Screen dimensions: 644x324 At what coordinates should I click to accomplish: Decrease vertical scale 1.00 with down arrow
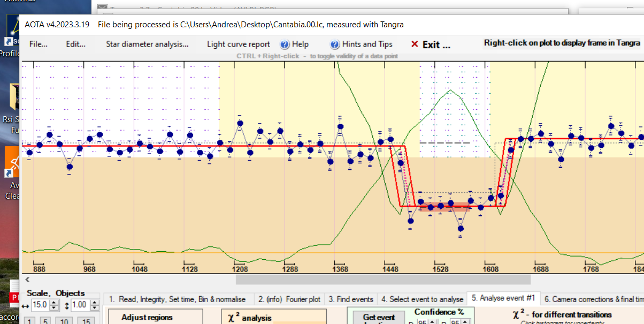point(95,308)
